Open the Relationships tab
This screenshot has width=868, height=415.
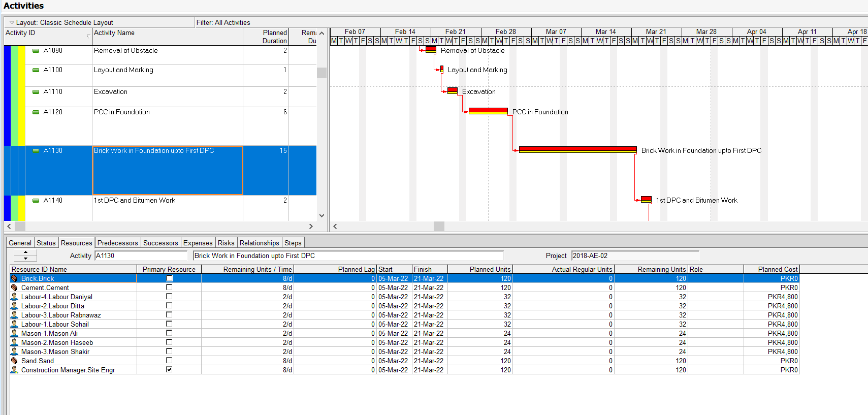pyautogui.click(x=260, y=243)
